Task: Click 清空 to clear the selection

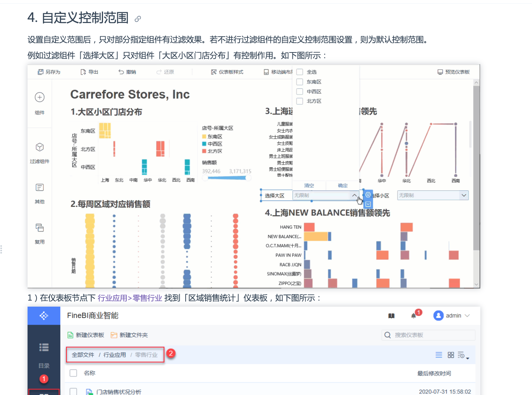Action: 309,185
